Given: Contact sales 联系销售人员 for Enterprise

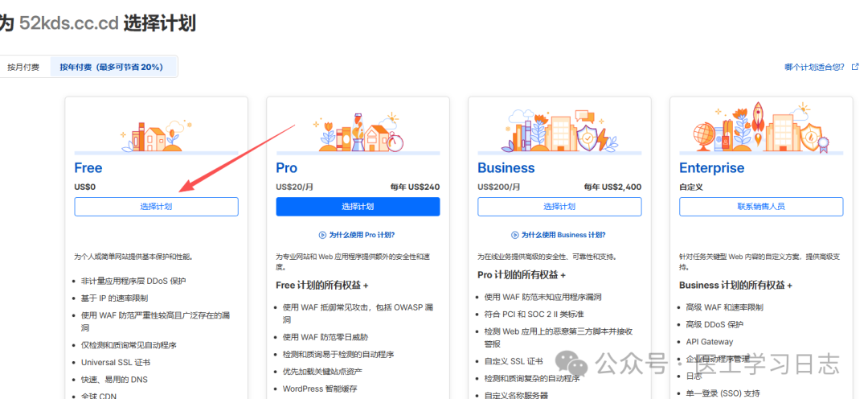Looking at the screenshot, I should point(761,206).
